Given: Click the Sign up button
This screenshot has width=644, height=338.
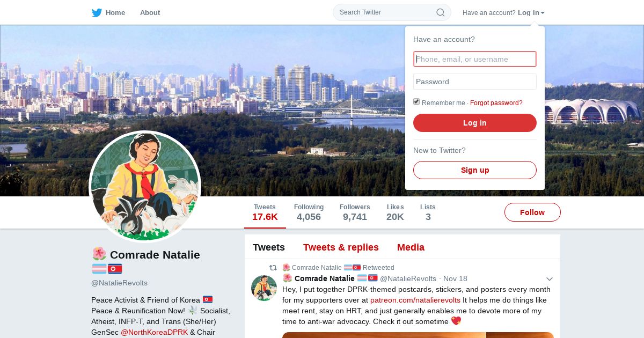Looking at the screenshot, I should pos(475,170).
